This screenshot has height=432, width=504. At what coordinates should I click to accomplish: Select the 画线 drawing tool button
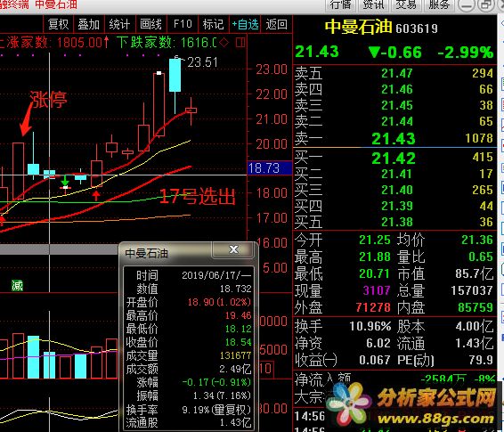pos(150,24)
